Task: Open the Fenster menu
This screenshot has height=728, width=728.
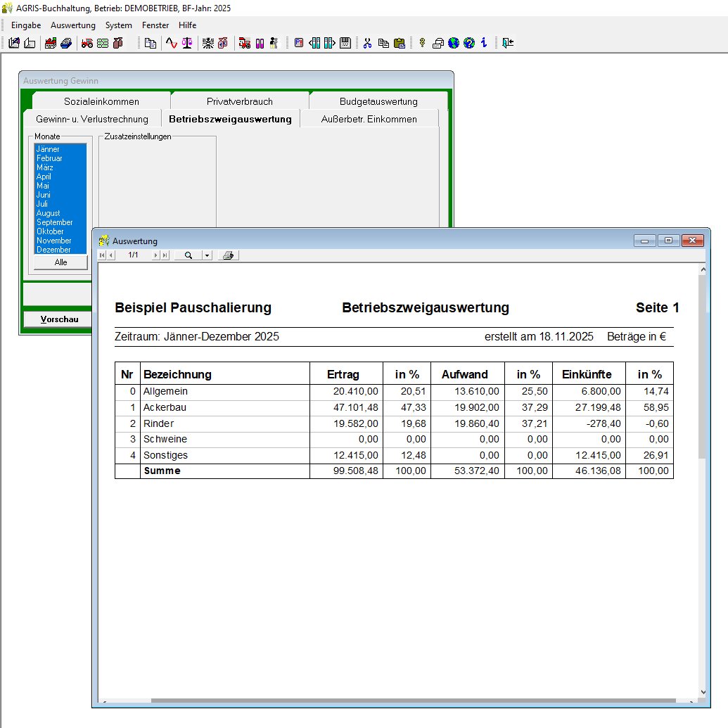Action: coord(155,25)
